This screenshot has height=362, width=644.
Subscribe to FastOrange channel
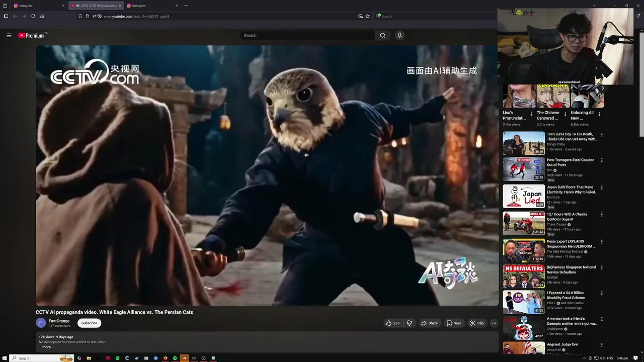click(x=89, y=323)
